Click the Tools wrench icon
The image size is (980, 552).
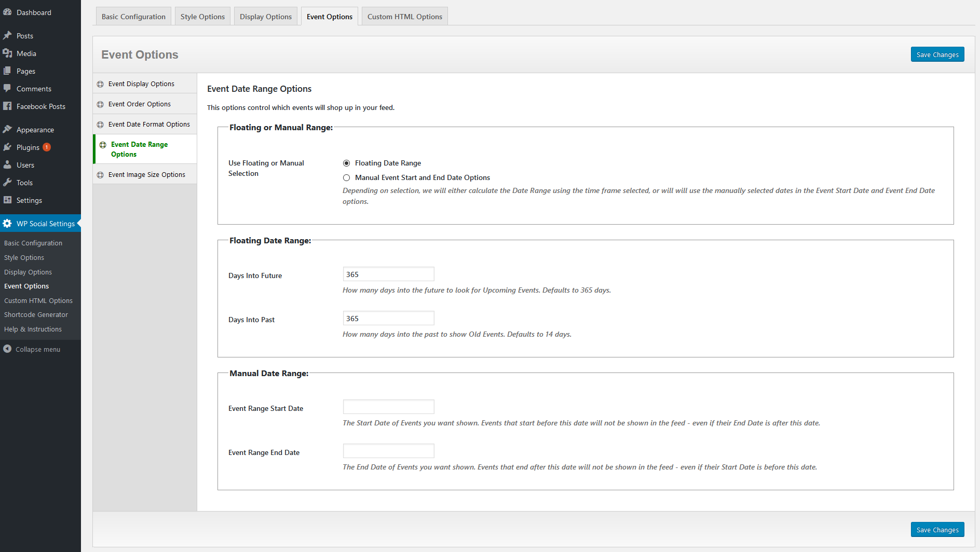[7, 183]
